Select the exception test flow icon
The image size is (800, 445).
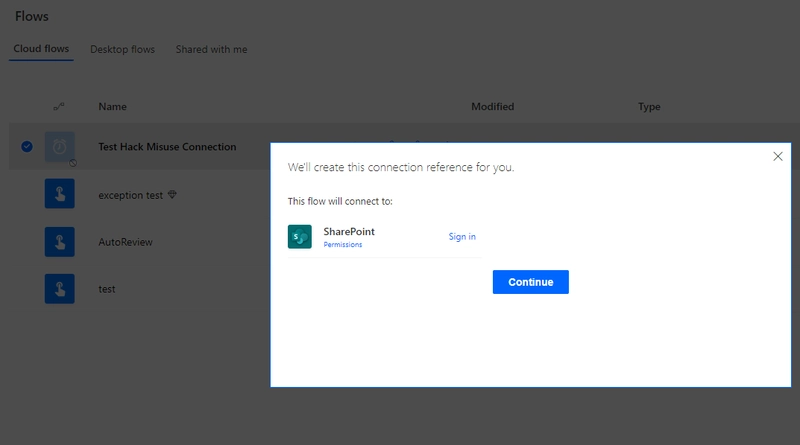[60, 195]
